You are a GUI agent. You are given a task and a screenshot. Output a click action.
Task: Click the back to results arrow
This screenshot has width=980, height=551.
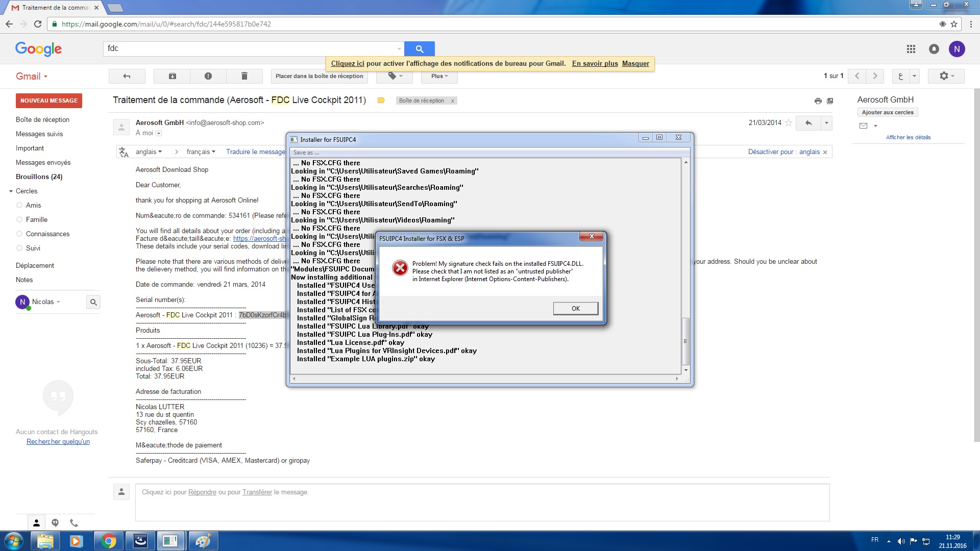tap(127, 76)
